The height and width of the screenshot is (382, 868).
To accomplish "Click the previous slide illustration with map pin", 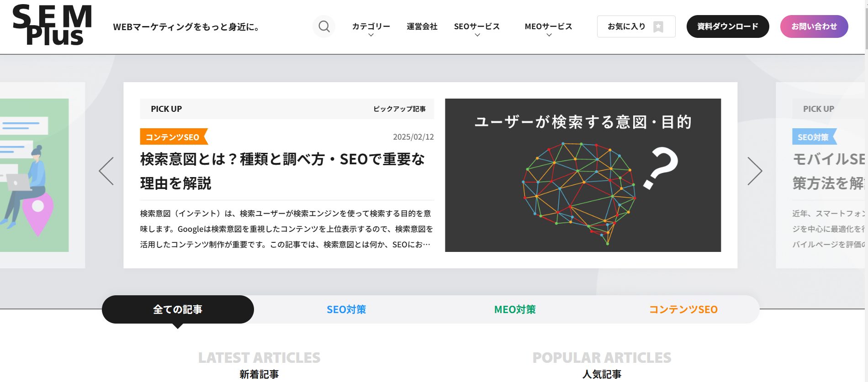I will [34, 175].
